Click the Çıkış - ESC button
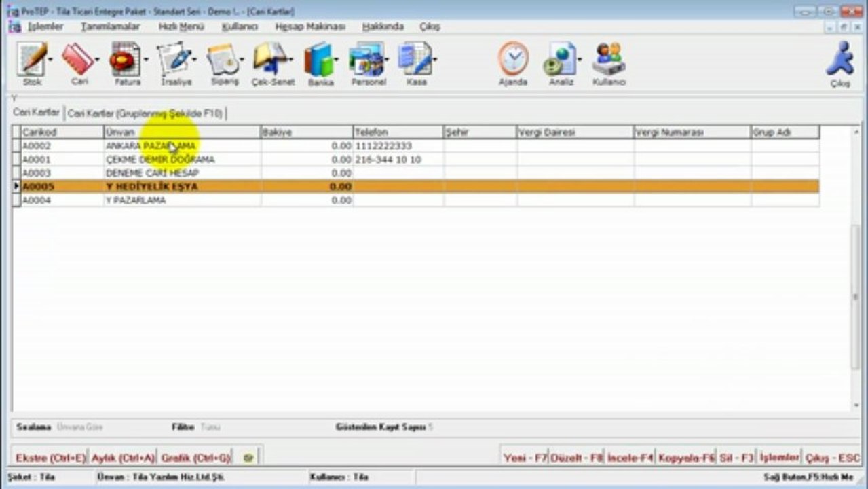Image resolution: width=868 pixels, height=489 pixels. (832, 458)
